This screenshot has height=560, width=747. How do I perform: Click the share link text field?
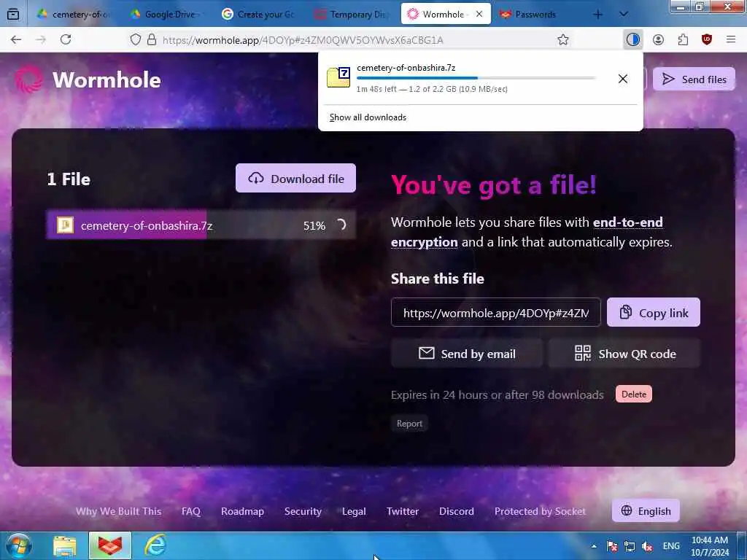[x=496, y=312]
